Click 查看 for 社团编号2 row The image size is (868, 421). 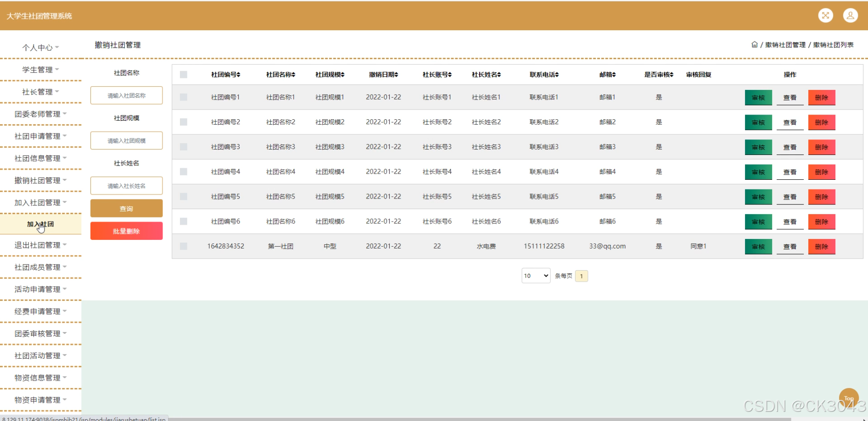click(x=790, y=122)
